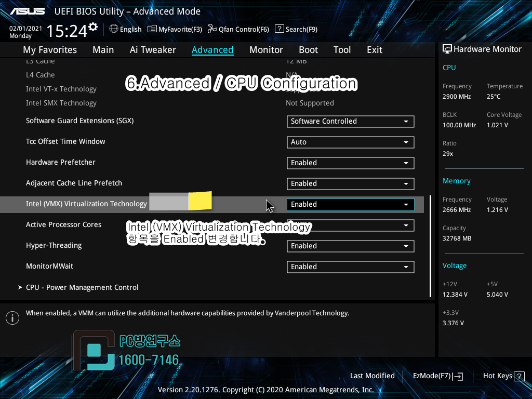
Task: Open Adjacent Cache Line Prefetch dropdown
Action: coord(351,183)
